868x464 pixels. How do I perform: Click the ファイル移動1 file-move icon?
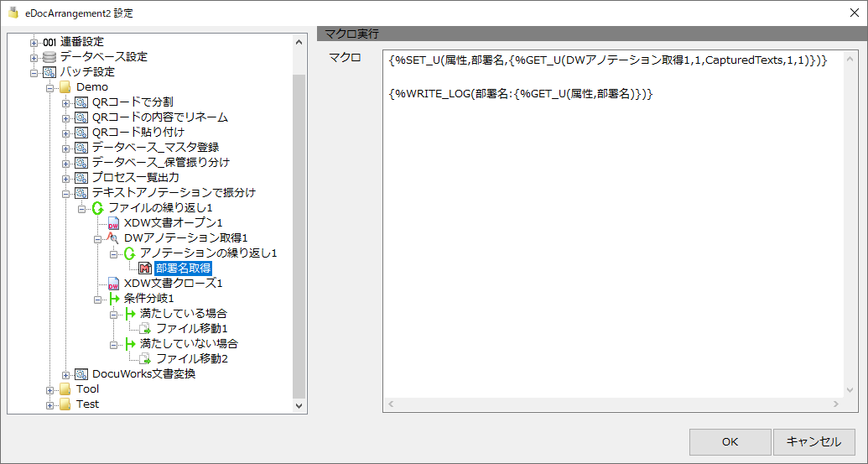(x=145, y=329)
